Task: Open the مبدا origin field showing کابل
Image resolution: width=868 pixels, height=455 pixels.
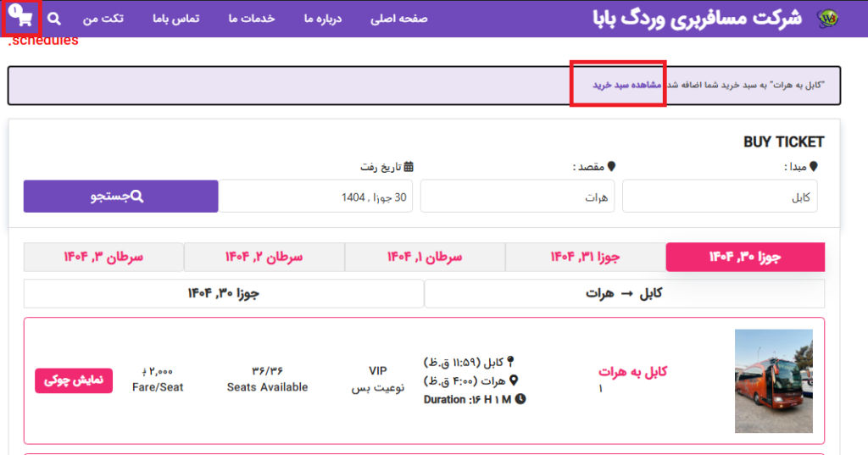Action: (x=723, y=196)
